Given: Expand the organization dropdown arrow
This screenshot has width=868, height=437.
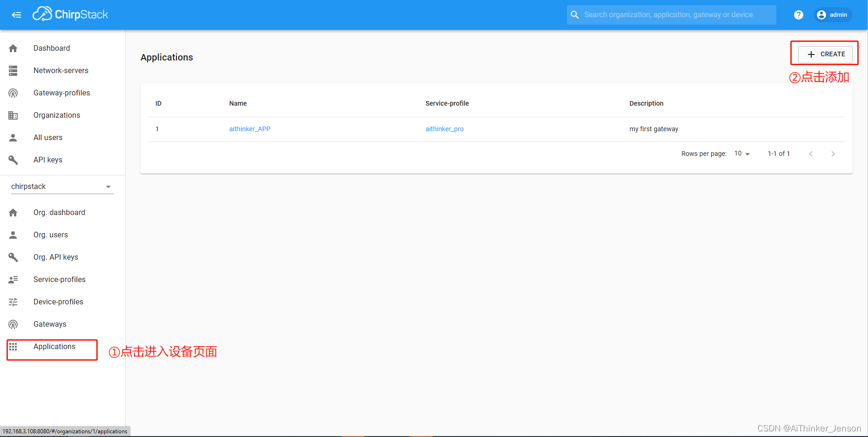Looking at the screenshot, I should click(x=108, y=186).
